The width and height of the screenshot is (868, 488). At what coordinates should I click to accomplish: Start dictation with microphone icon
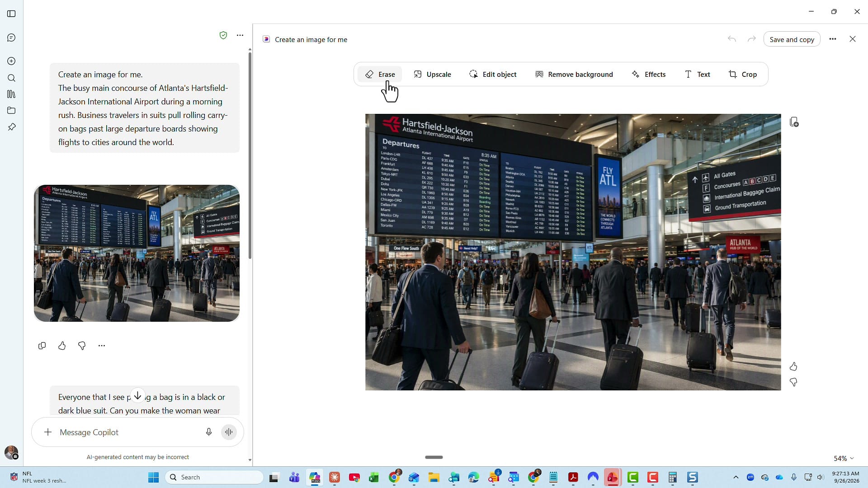click(x=209, y=432)
